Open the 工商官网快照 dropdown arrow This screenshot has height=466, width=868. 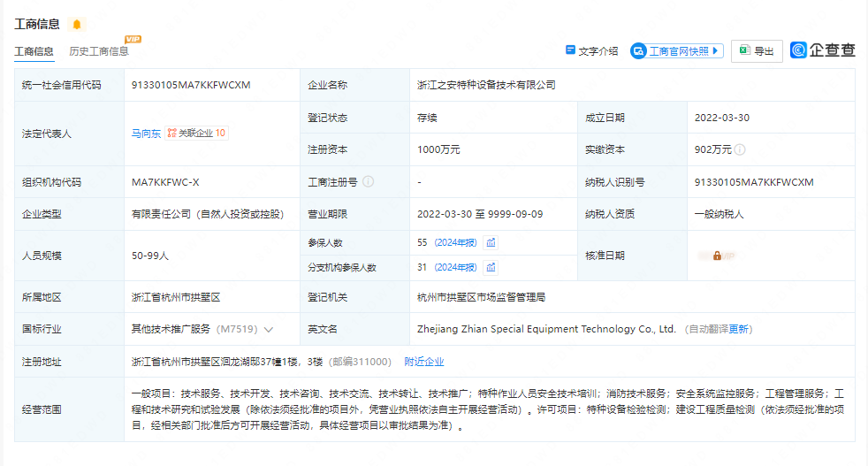pyautogui.click(x=716, y=51)
